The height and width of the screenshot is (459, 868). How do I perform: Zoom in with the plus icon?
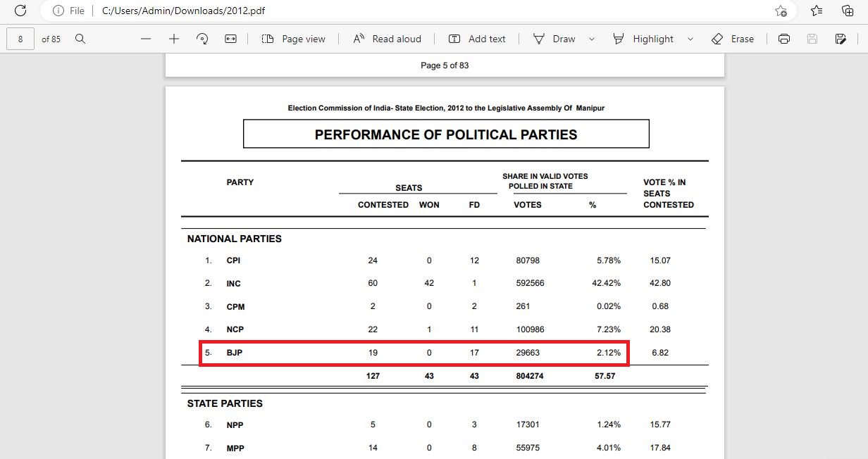pyautogui.click(x=174, y=39)
